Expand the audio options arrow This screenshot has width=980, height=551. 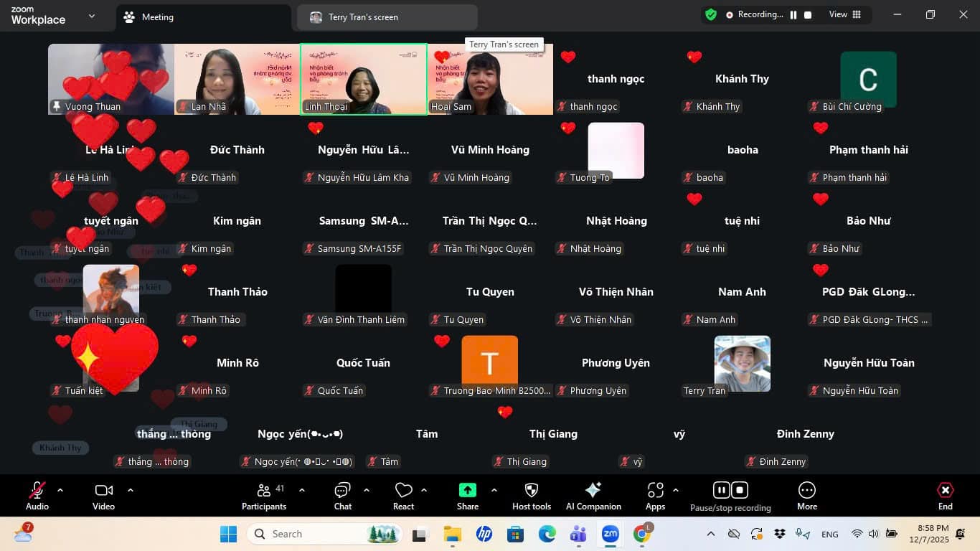point(60,490)
